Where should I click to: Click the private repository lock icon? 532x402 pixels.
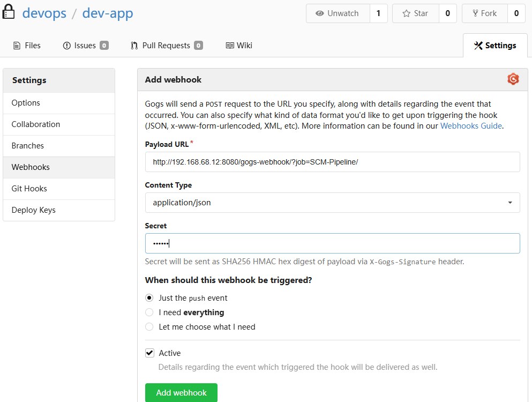pos(9,12)
